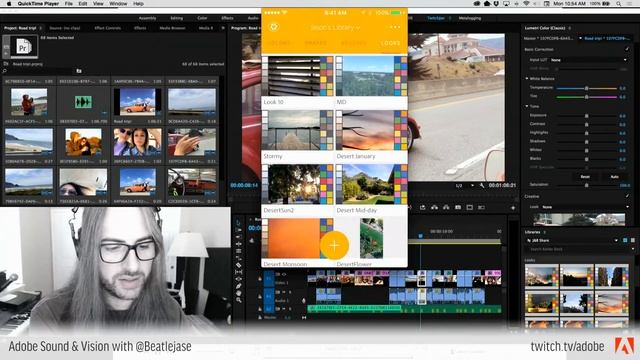The image size is (640, 360).
Task: Select the Track Select Forward tool
Action: pyautogui.click(x=239, y=230)
